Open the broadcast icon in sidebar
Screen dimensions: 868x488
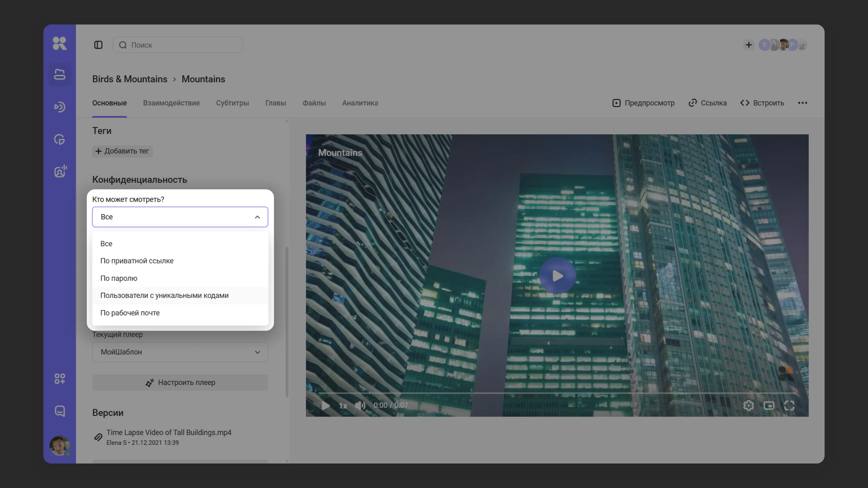click(60, 107)
